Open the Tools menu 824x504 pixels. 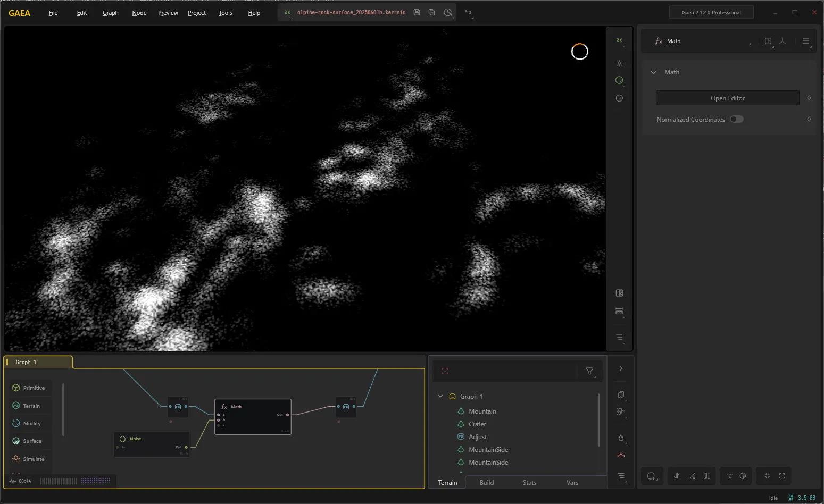226,13
